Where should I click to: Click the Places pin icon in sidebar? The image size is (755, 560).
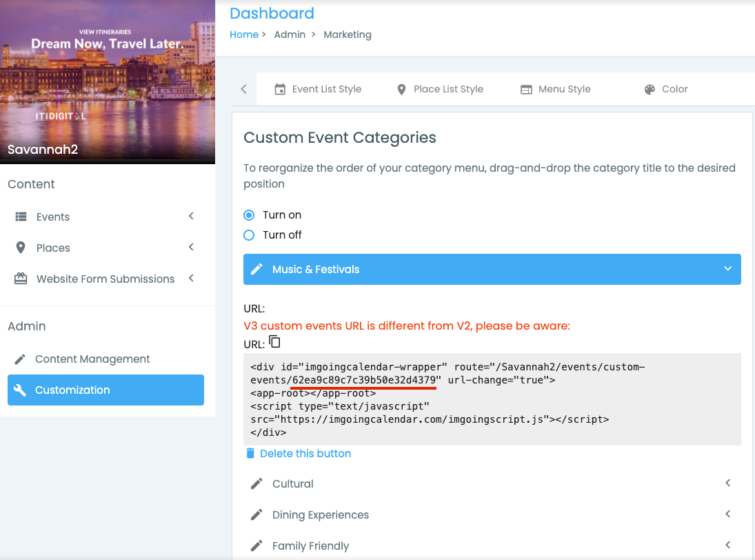click(x=20, y=248)
